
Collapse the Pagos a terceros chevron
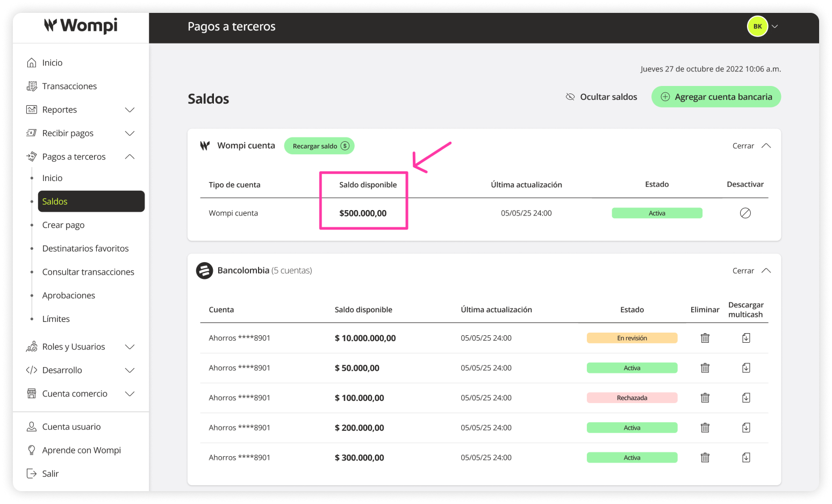click(130, 157)
